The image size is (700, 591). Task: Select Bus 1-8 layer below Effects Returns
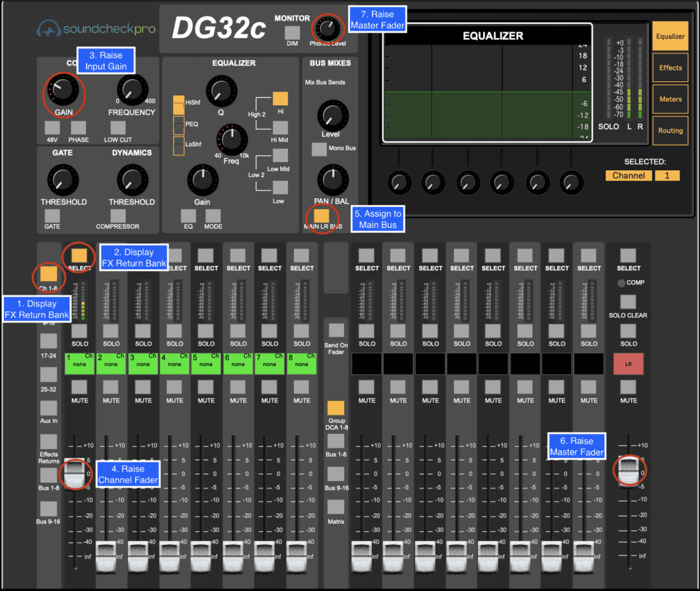pyautogui.click(x=49, y=476)
